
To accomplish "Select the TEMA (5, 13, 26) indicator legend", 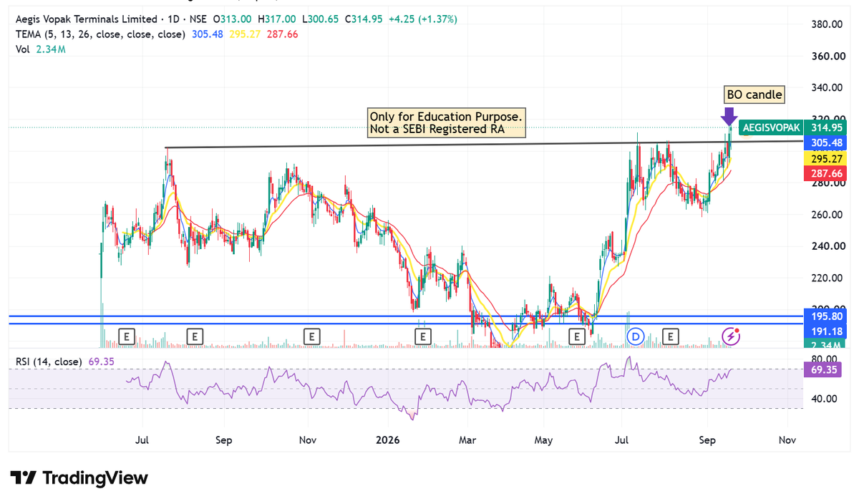I will [101, 34].
